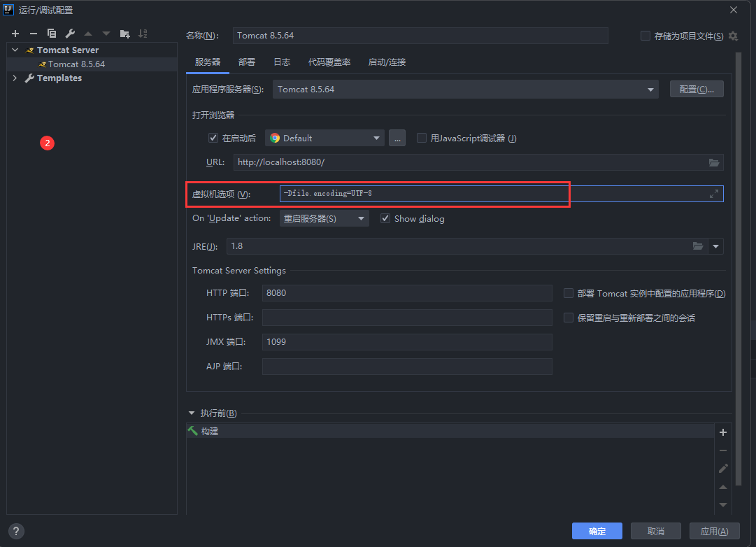Select the 构建 before-launch task row

450,431
